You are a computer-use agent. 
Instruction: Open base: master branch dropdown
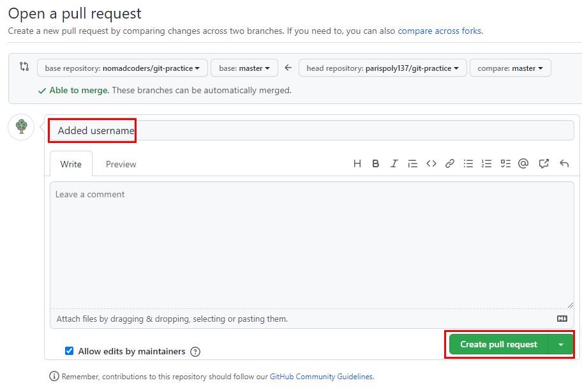[244, 68]
